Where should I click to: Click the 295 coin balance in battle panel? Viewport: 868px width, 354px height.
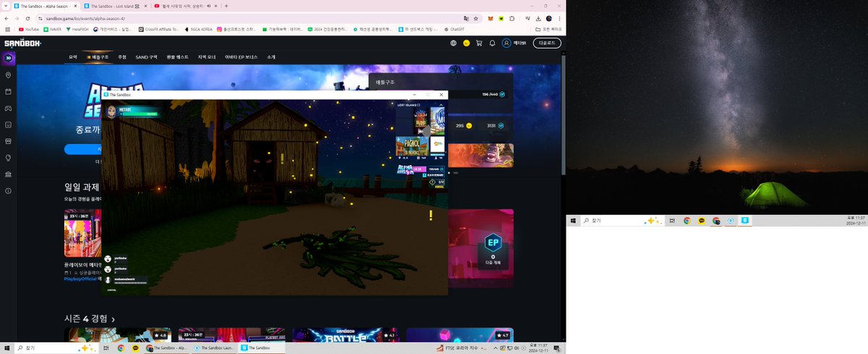(463, 125)
